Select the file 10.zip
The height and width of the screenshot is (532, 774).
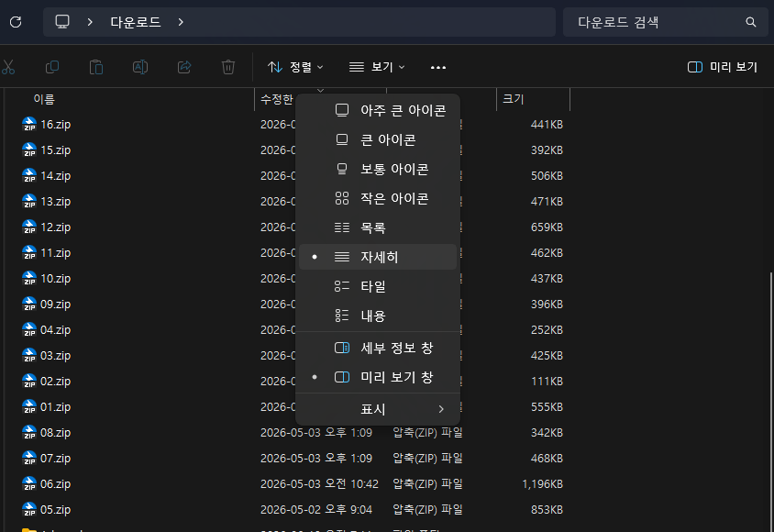55,278
